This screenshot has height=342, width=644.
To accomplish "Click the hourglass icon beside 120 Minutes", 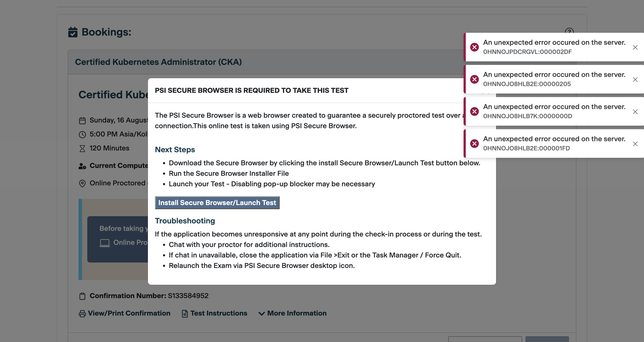I will click(82, 149).
